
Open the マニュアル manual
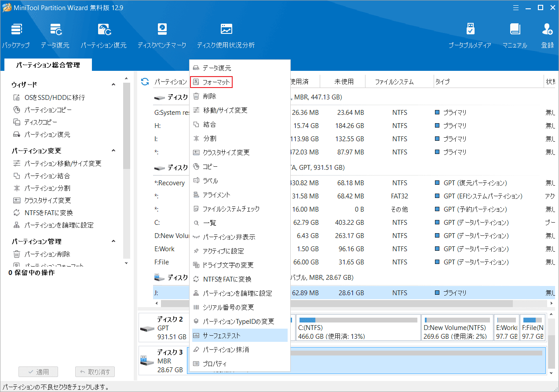(515, 36)
